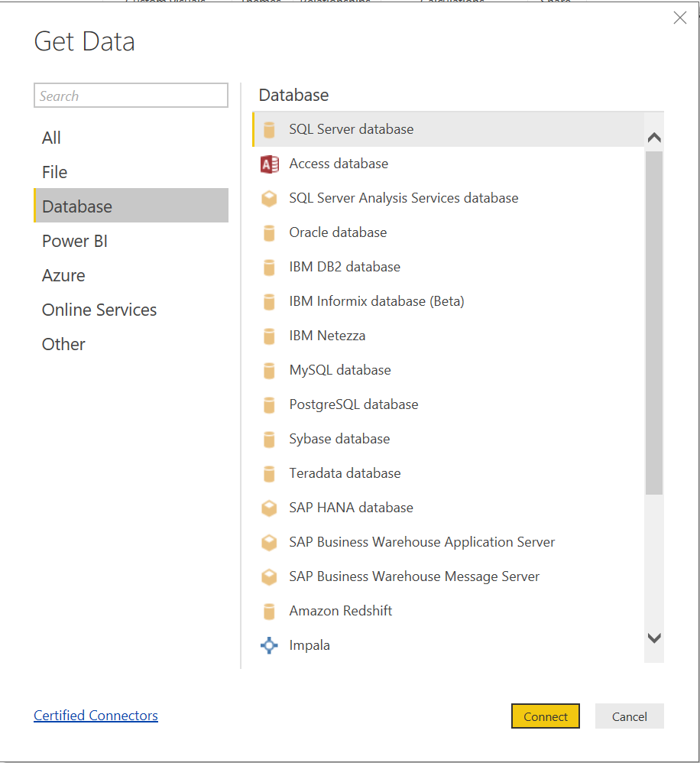Image resolution: width=700 pixels, height=763 pixels.
Task: Select 'MySQL database' text
Action: (340, 370)
